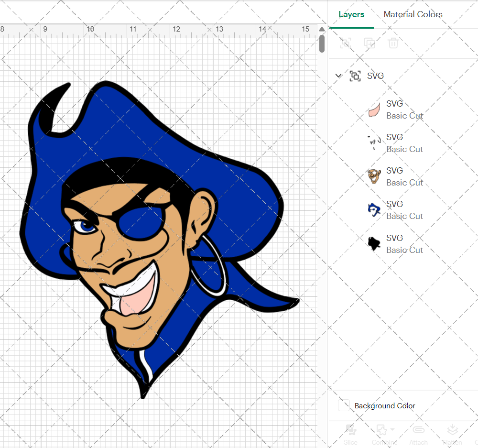
Task: Select the black facial details layer thumbnail
Action: [374, 143]
